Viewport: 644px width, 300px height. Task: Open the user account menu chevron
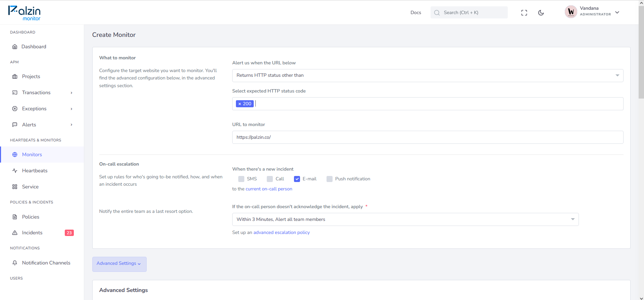(617, 12)
